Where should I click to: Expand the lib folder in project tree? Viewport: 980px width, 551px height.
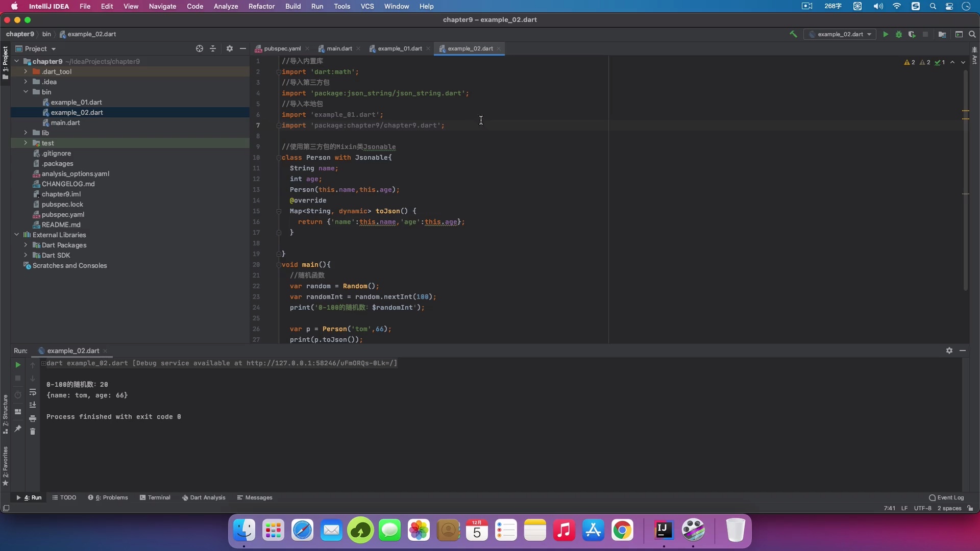pos(26,133)
